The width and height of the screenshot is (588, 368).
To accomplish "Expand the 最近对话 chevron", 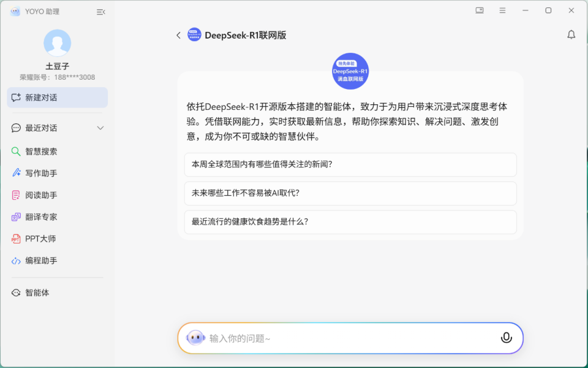I will click(x=100, y=128).
